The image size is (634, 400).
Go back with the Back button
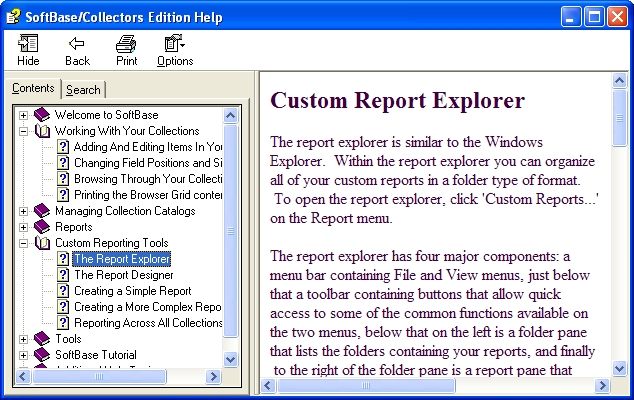coord(77,50)
